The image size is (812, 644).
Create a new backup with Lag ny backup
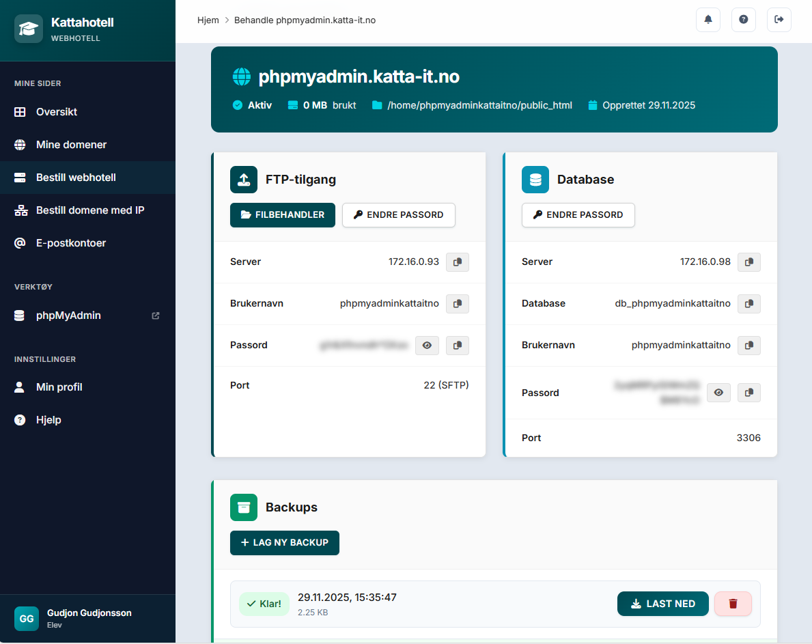click(285, 543)
